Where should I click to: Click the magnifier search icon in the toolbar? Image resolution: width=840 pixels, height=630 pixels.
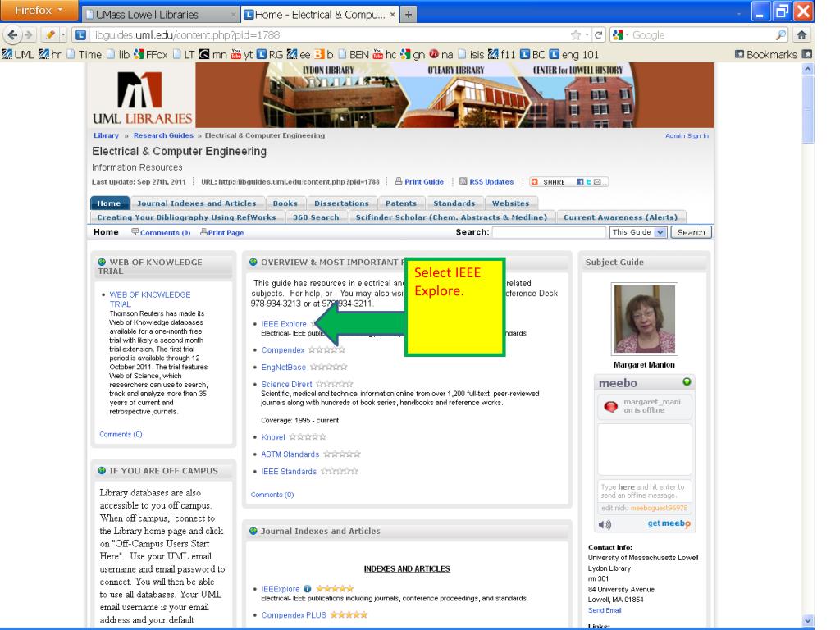[781, 35]
